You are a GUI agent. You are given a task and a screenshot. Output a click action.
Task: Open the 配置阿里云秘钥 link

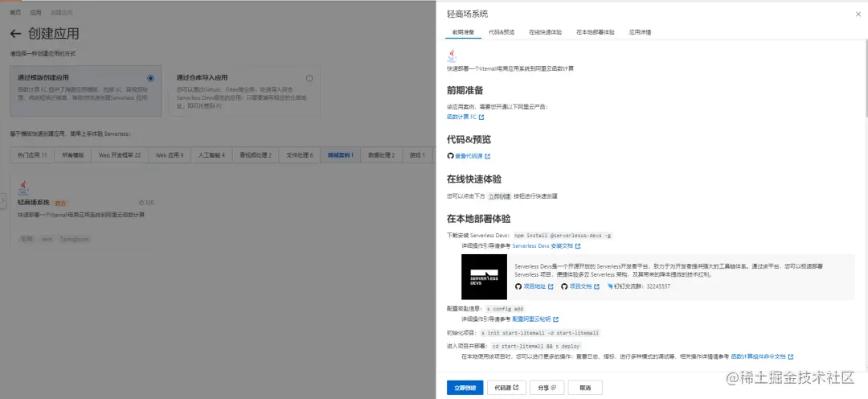coord(531,319)
